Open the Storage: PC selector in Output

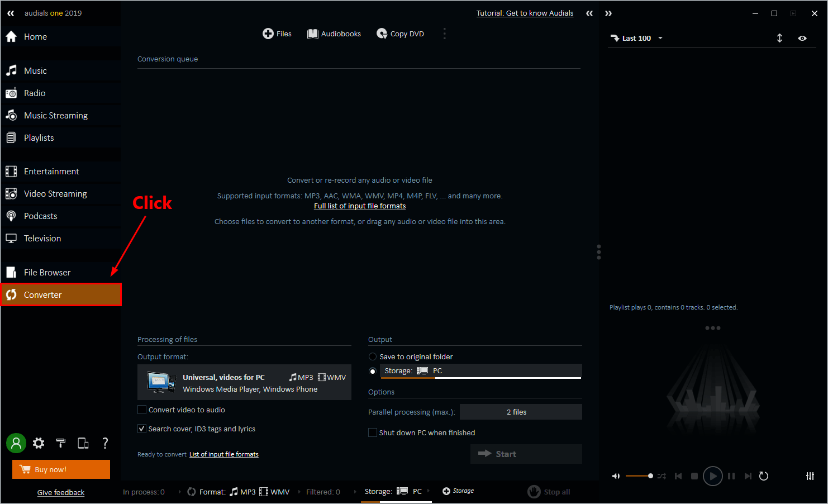tap(481, 371)
